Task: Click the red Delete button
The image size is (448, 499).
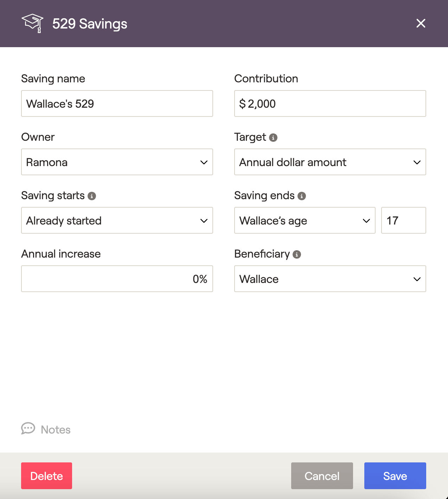Action: (x=46, y=476)
